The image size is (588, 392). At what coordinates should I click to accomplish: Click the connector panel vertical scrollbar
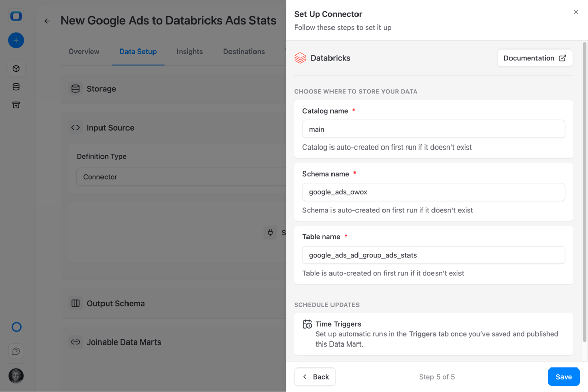pos(584,192)
